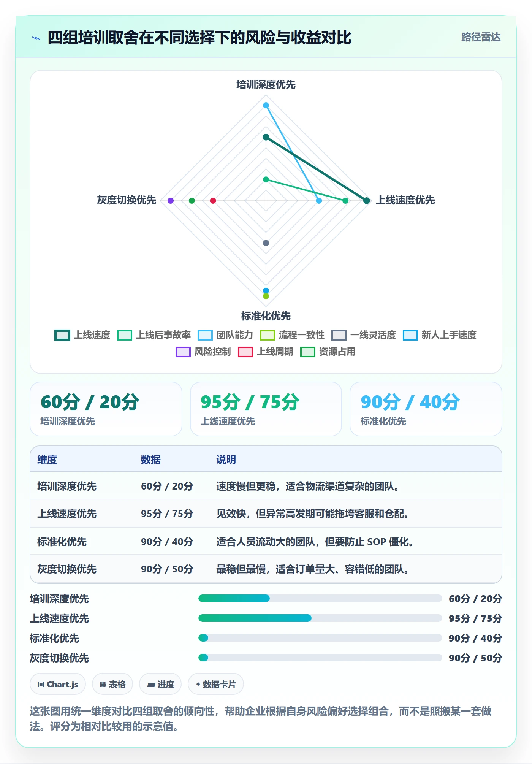
Task: Toggle the 上线后事故率 legend swatch
Action: pos(125,335)
